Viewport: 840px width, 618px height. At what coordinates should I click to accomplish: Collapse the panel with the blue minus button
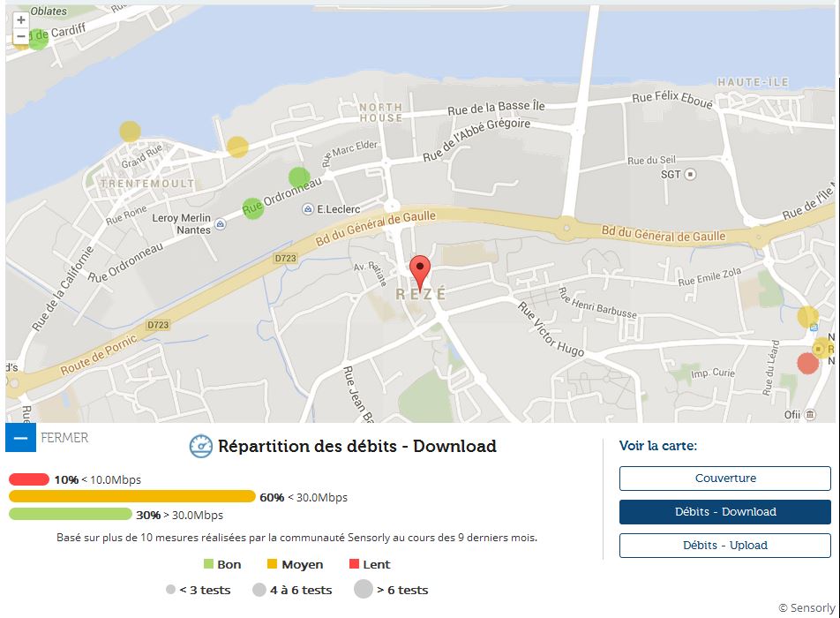click(21, 438)
